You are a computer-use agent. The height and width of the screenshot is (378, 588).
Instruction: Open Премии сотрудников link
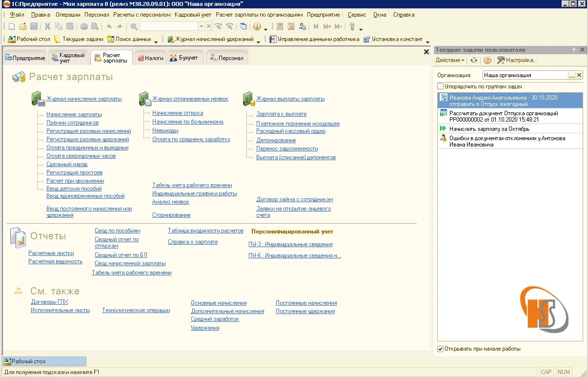pos(73,123)
